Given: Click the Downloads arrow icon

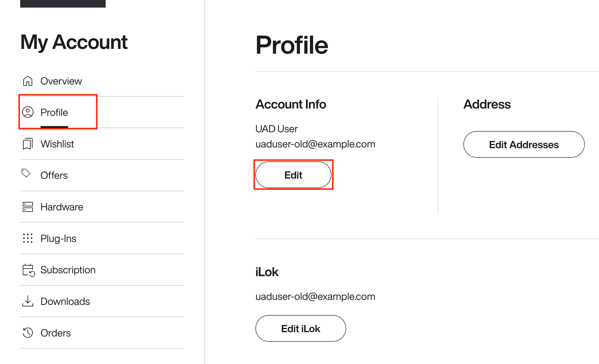Looking at the screenshot, I should [x=28, y=301].
